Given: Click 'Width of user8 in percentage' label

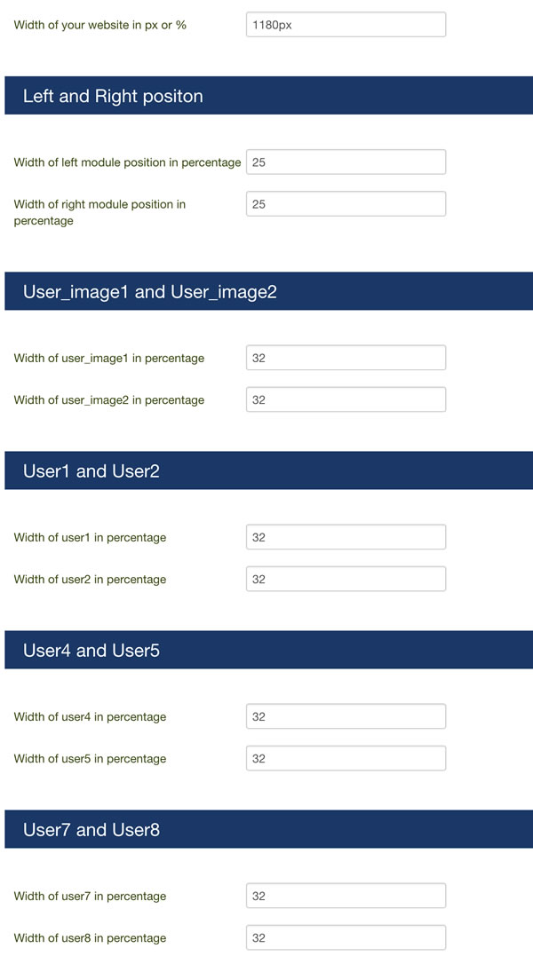Looking at the screenshot, I should (x=90, y=938).
